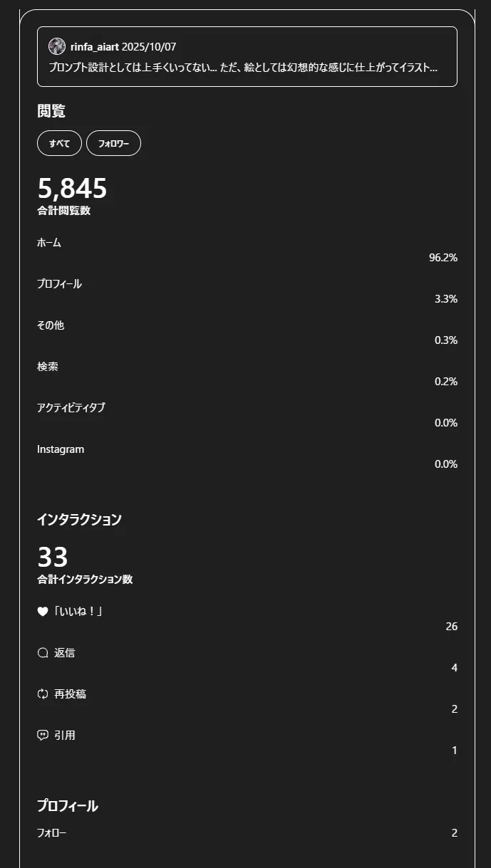Click the quote bubble icon beside 引用

[x=43, y=736]
